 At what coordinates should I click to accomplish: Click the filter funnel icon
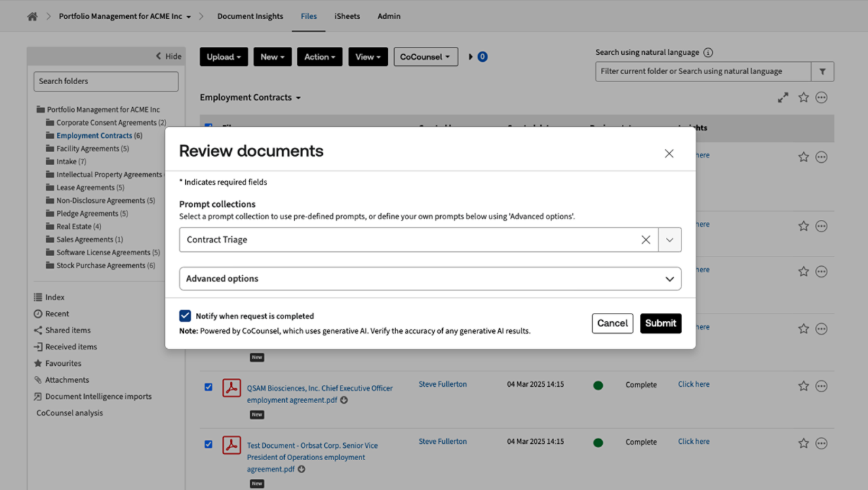[823, 71]
